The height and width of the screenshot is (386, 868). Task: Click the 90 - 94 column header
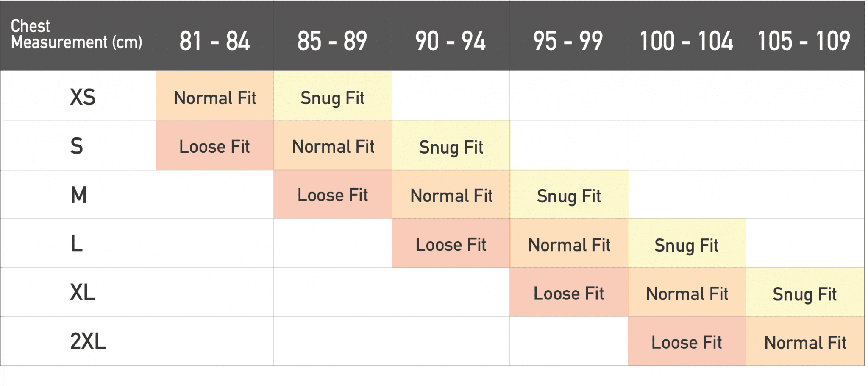pos(451,41)
